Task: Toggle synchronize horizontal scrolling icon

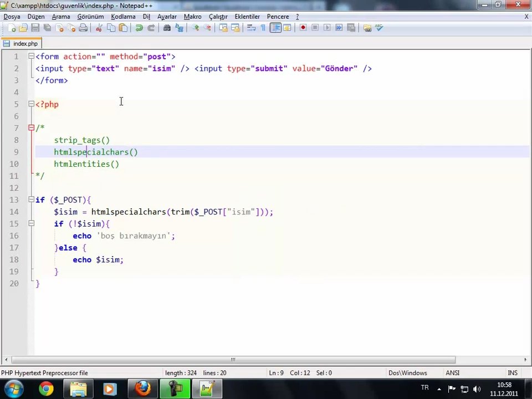Action: click(x=235, y=28)
